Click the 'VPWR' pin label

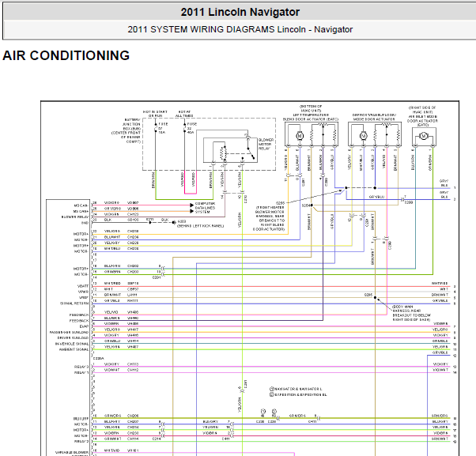84,292
